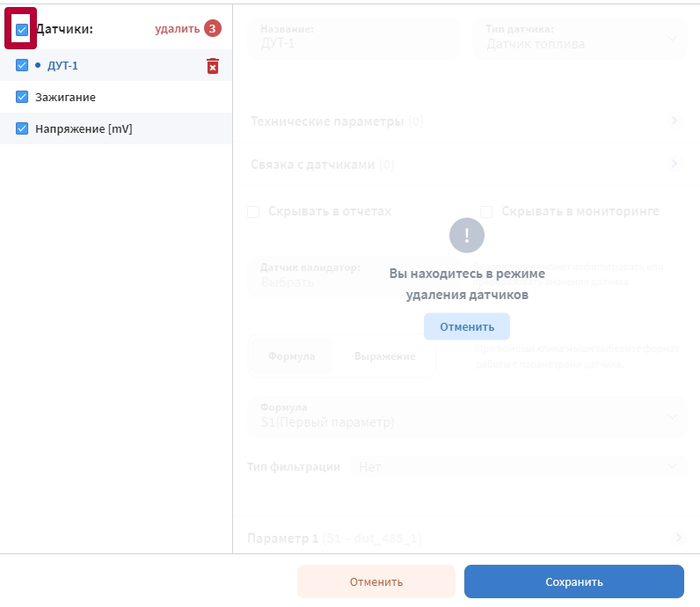Click the bottom Отменить button

[x=376, y=581]
